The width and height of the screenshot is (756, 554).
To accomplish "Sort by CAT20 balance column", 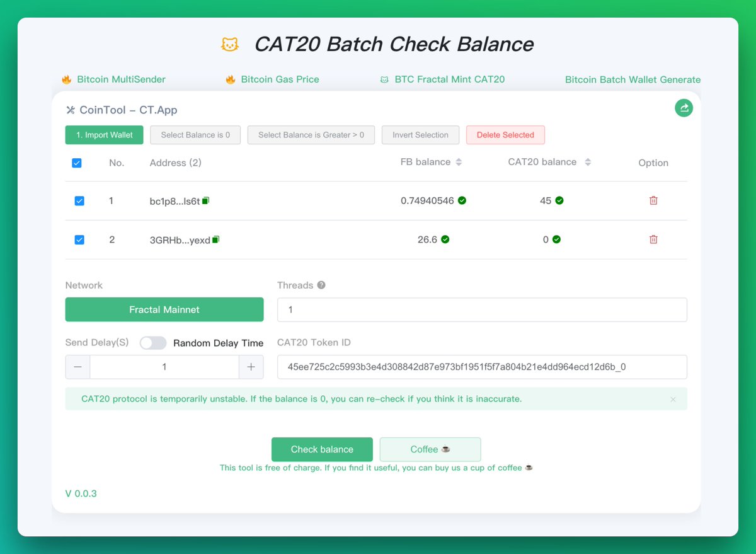I will point(588,162).
